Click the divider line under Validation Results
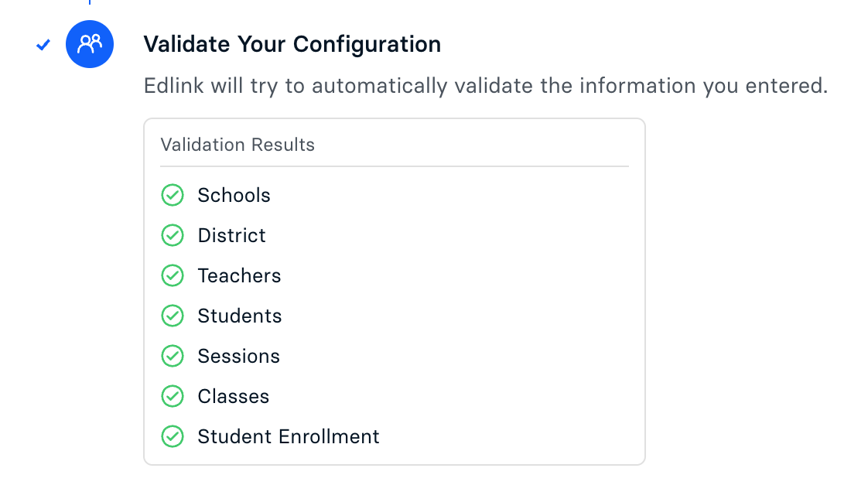The width and height of the screenshot is (868, 492). click(395, 166)
